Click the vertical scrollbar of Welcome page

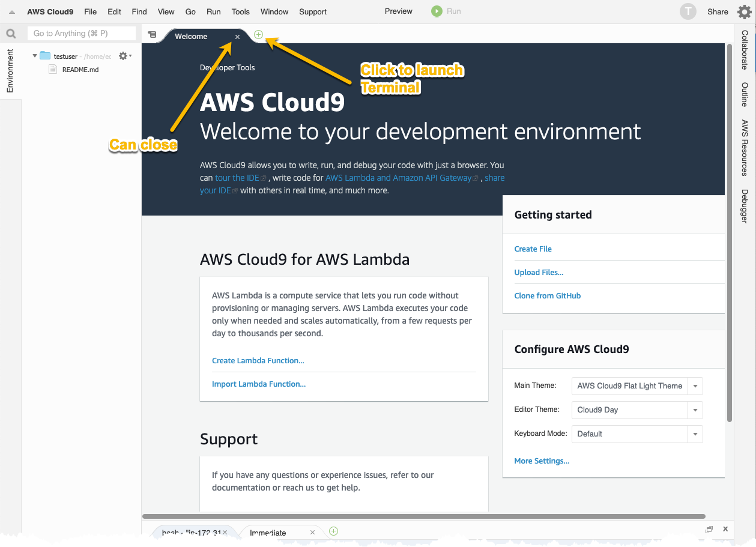[730, 233]
